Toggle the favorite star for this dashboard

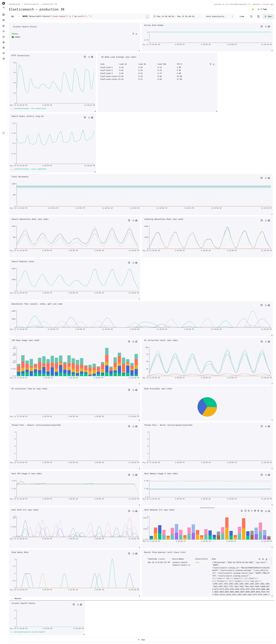point(253,9)
